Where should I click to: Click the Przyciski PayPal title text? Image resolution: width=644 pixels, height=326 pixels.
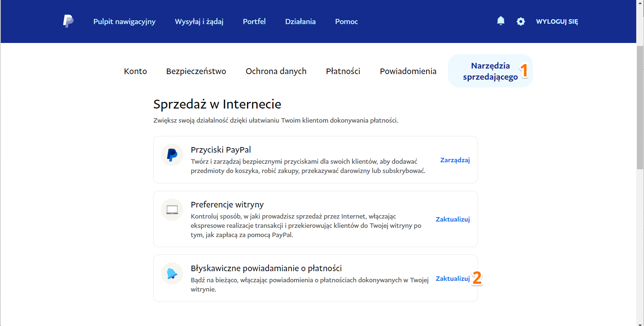pos(221,150)
